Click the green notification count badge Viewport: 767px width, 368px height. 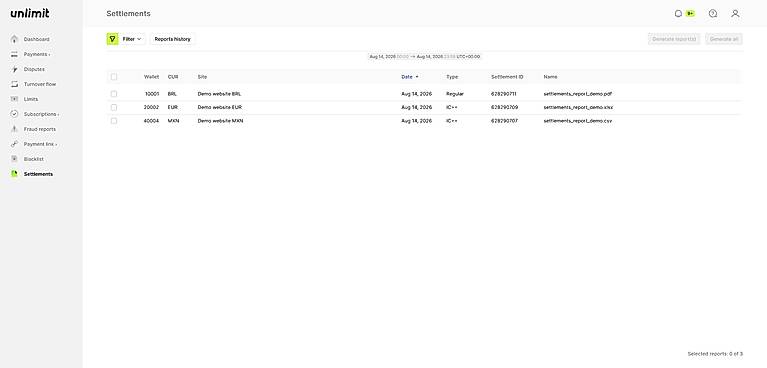(690, 14)
